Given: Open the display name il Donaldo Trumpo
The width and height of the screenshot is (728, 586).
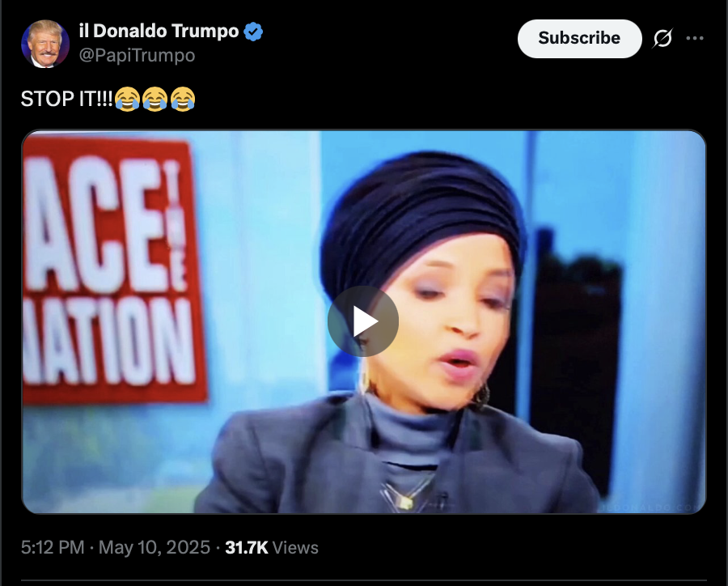Looking at the screenshot, I should [159, 31].
